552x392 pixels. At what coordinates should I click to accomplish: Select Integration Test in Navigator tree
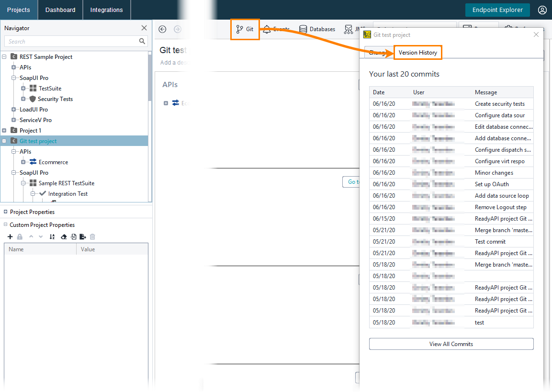[x=68, y=194]
